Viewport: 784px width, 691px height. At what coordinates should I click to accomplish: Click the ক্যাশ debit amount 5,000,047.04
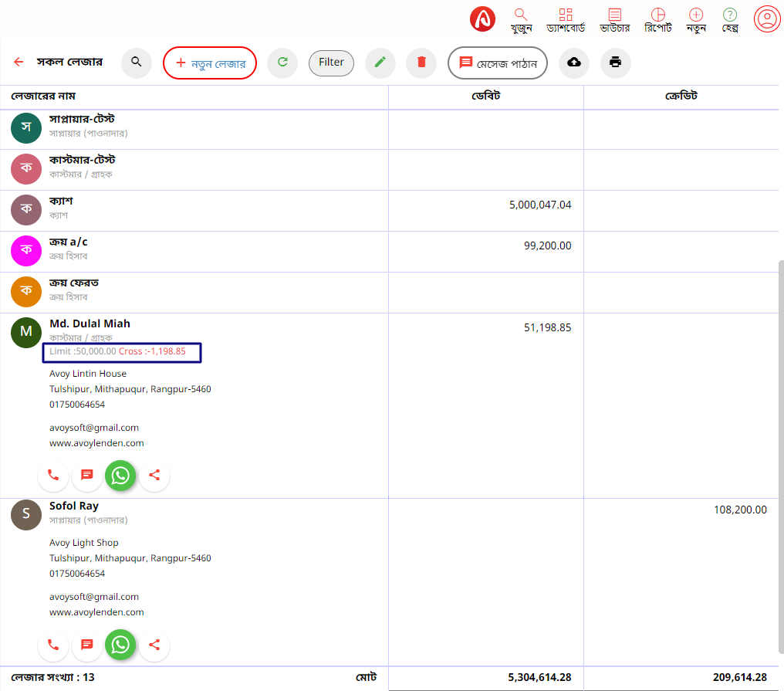(x=540, y=205)
